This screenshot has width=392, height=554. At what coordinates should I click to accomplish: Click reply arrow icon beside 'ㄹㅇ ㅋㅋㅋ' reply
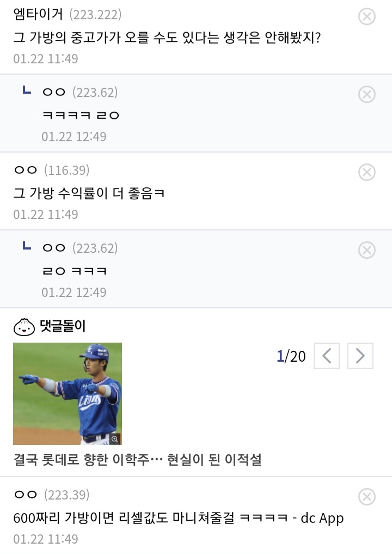click(27, 246)
